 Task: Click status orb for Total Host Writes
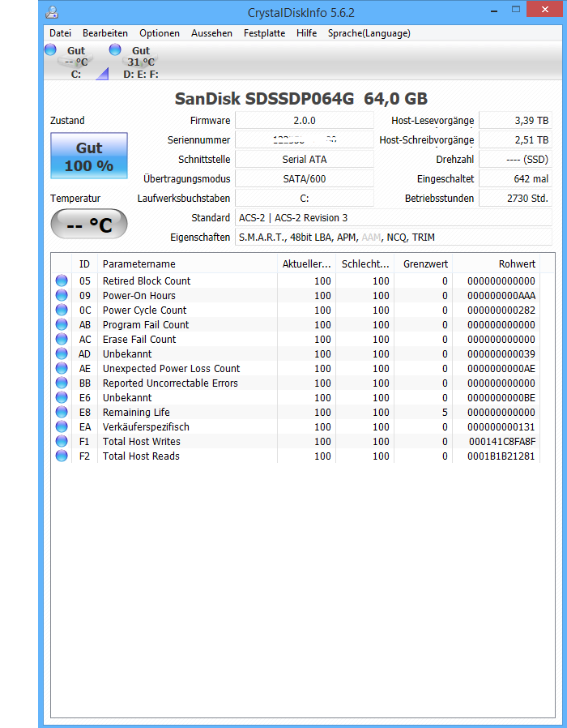[x=62, y=442]
